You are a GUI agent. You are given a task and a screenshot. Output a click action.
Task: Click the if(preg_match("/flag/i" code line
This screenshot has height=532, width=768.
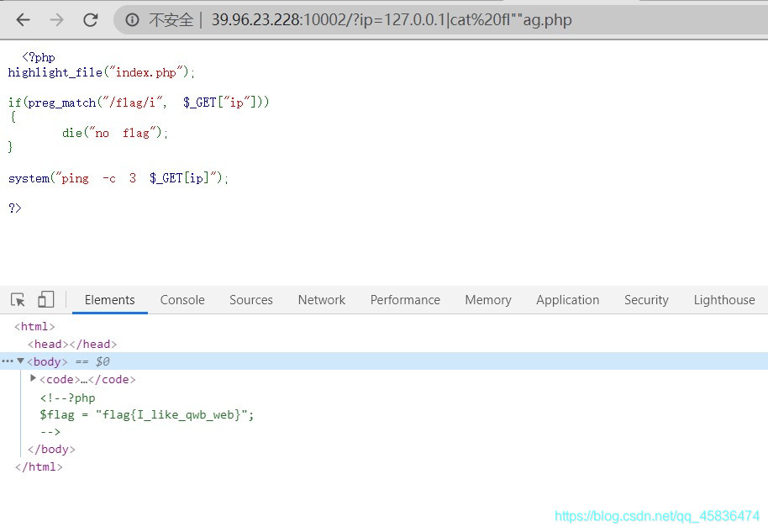coord(139,103)
